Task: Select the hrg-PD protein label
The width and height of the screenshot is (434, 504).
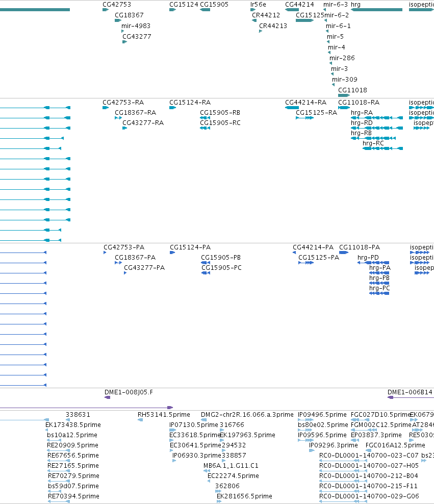Action: coord(368,258)
